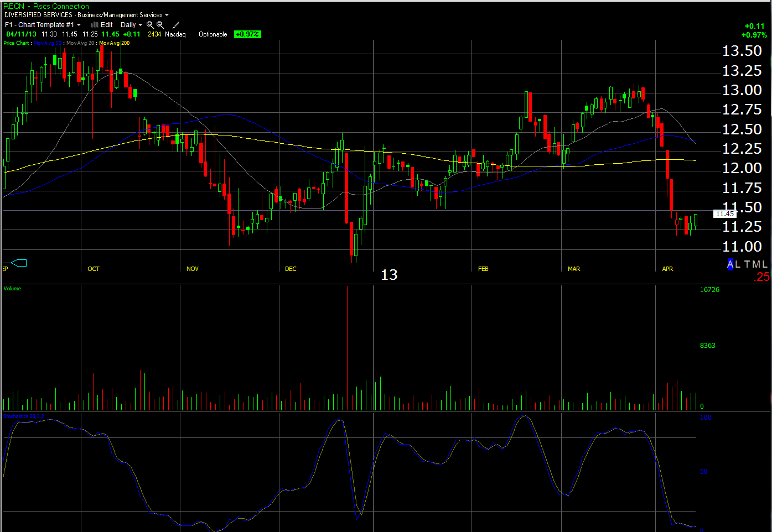This screenshot has width=772, height=532.
Task: Click the Price Chart indicator label
Action: 16,43
